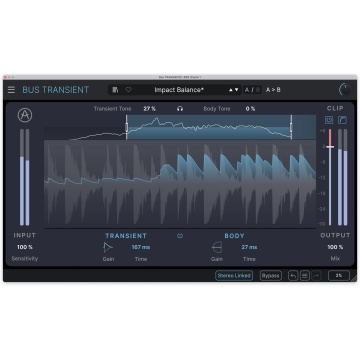Click the 2% CPU meter display
Screen dimensions: 360x360
[339, 276]
